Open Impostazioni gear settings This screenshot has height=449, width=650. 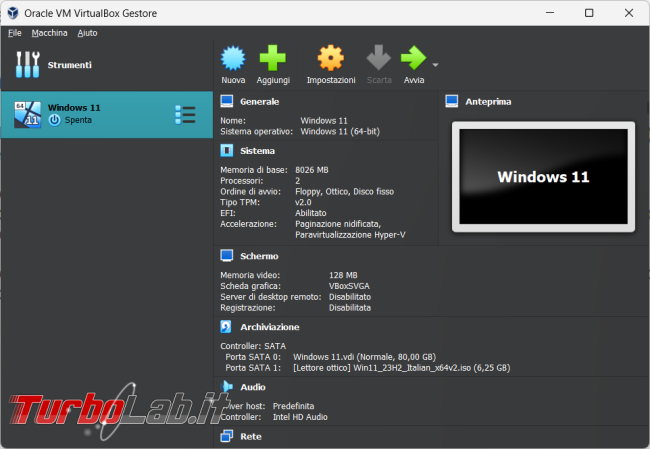coord(330,58)
